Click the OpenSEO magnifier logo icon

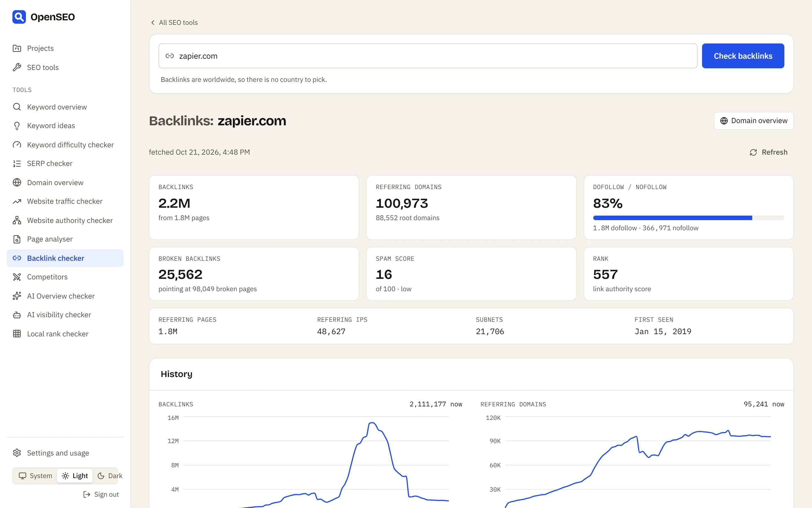tap(19, 17)
